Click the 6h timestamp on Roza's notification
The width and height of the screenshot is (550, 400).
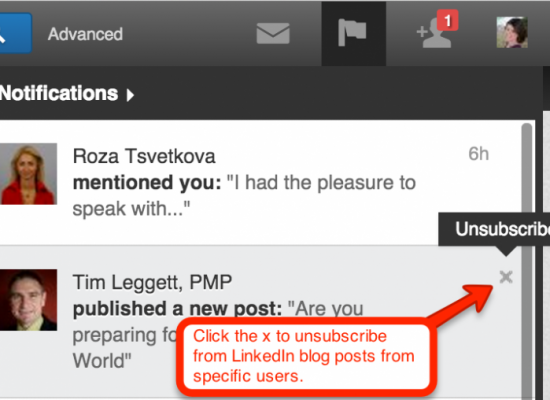pos(478,154)
